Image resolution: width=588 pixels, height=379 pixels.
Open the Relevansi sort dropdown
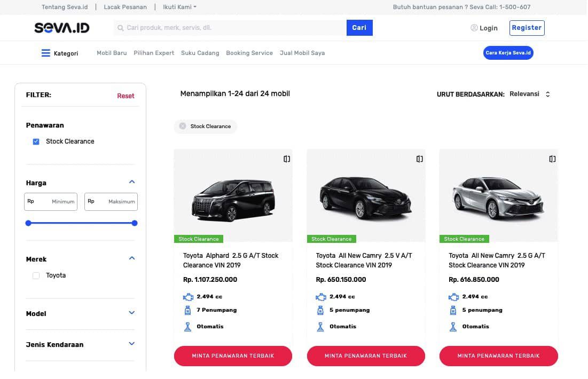coord(530,94)
